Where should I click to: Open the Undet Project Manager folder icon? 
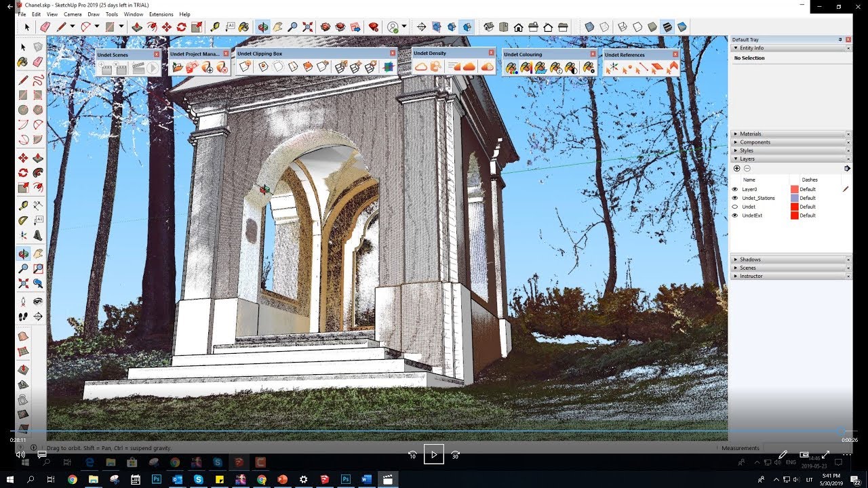pos(178,67)
